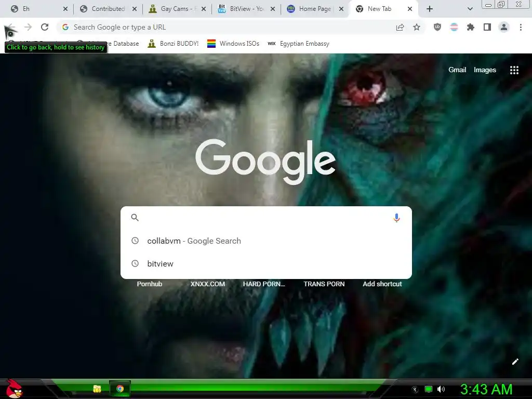Open the Start menu red bird icon
The width and height of the screenshot is (532, 399).
(14, 389)
